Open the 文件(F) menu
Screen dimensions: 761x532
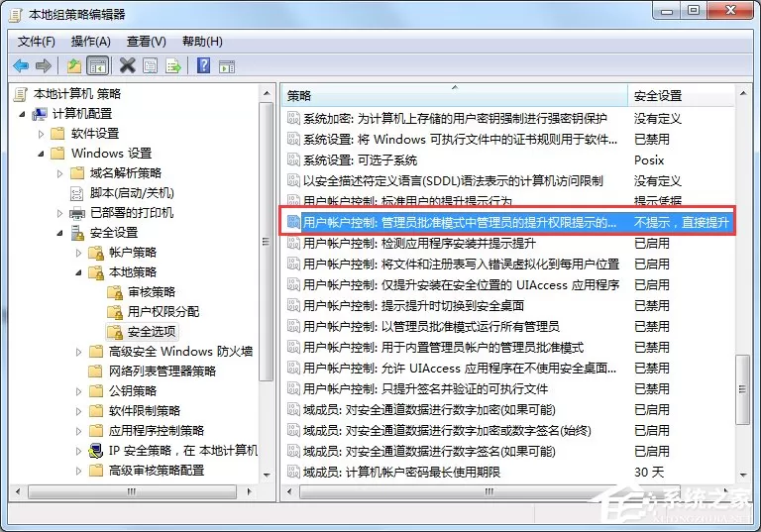(x=37, y=42)
